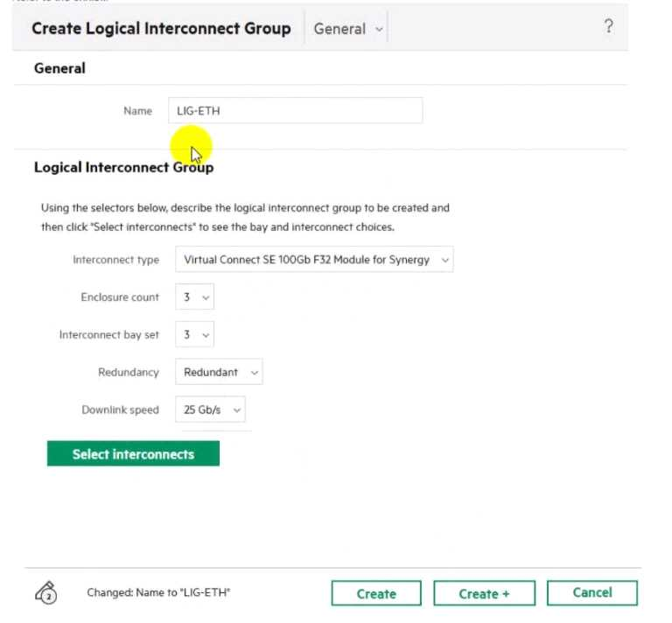Click the Redundancy label text
The width and height of the screenshot is (672, 623).
(x=128, y=373)
